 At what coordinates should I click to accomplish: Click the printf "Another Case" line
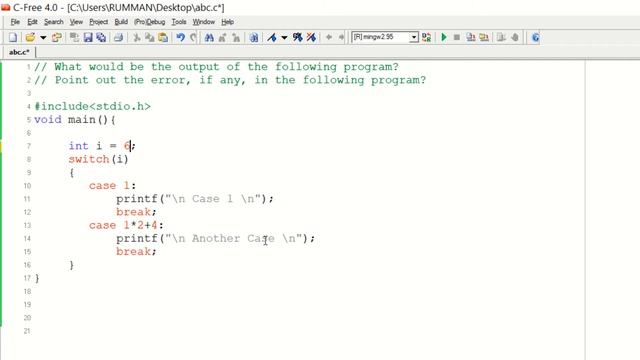(x=216, y=238)
